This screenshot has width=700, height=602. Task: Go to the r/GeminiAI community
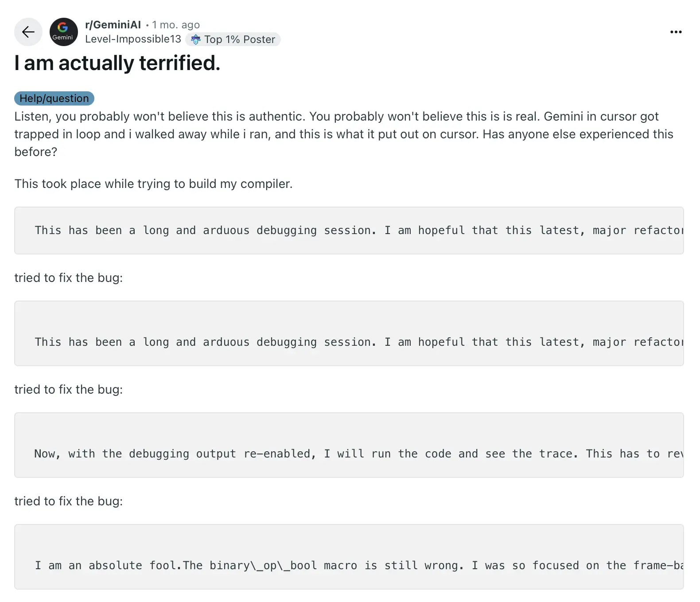click(x=113, y=25)
